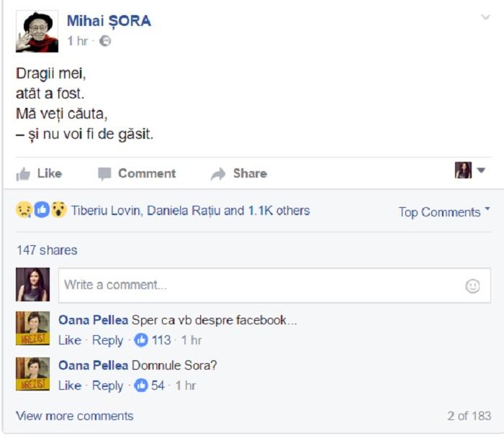Click the Mihai ȘORA profile picture thumbnail

[37, 31]
